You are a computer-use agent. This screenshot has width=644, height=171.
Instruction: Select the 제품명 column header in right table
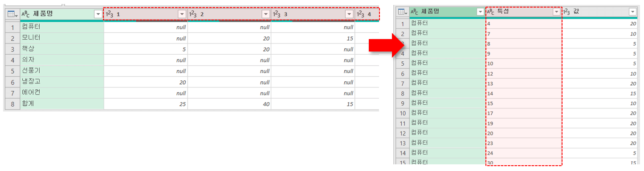pyautogui.click(x=447, y=12)
